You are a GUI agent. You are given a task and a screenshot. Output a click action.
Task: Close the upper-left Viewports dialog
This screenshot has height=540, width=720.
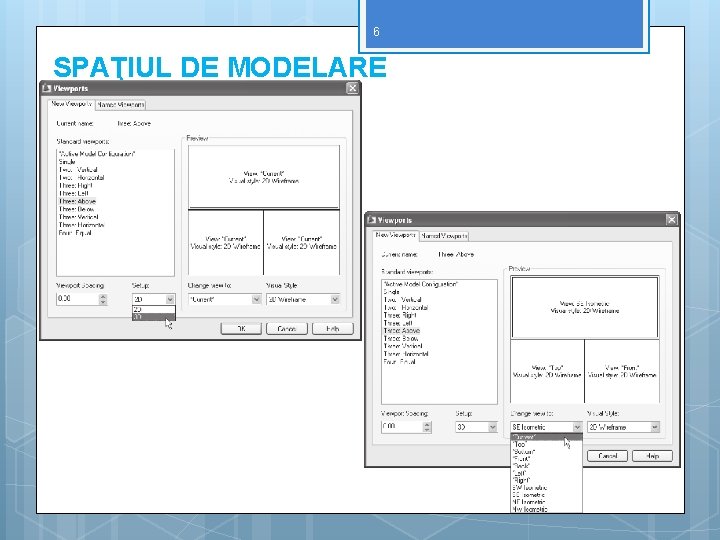coord(352,88)
